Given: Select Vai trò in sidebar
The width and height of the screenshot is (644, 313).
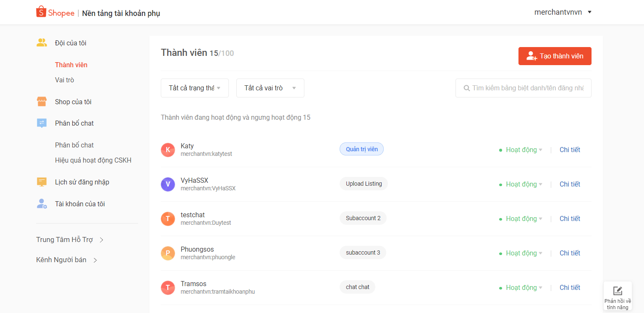Looking at the screenshot, I should click(65, 80).
